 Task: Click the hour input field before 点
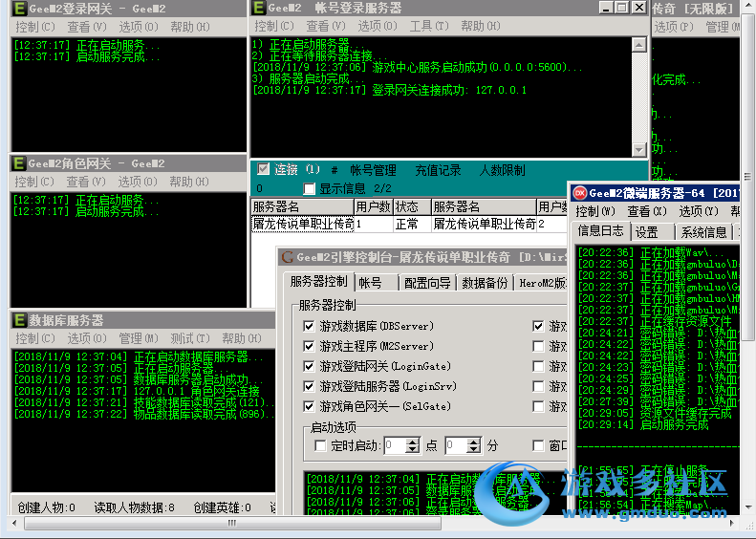pos(396,445)
